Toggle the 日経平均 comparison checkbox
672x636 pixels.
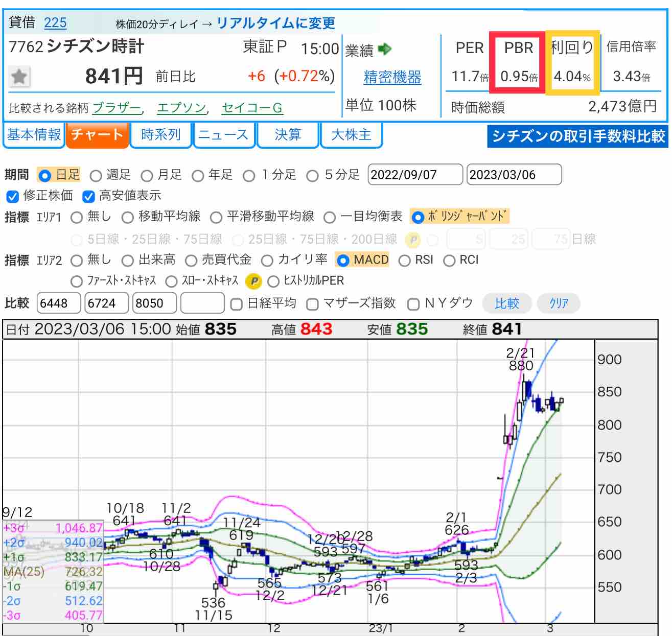pos(236,304)
